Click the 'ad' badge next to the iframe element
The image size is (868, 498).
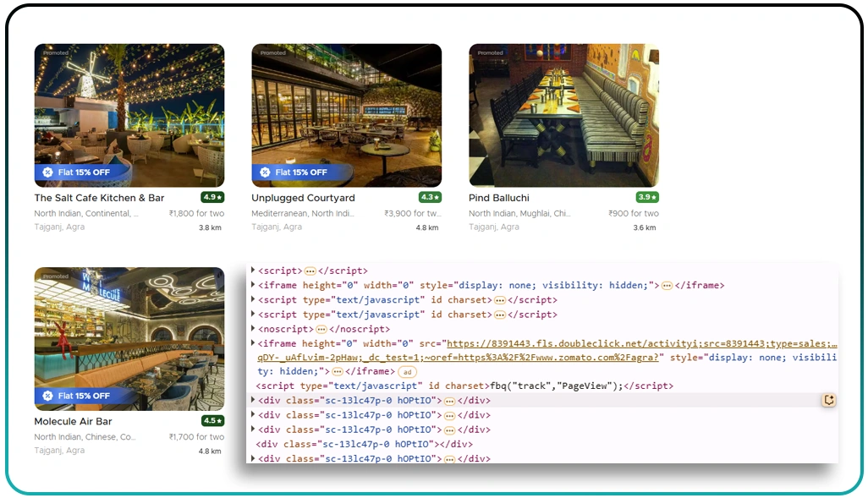407,372
